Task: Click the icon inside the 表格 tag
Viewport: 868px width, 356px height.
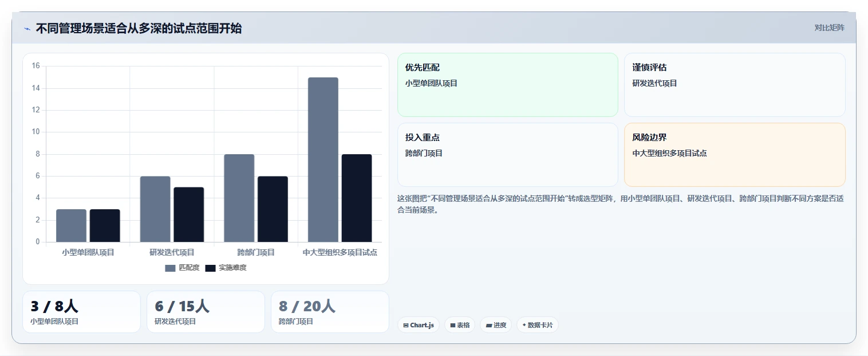Action: click(453, 325)
